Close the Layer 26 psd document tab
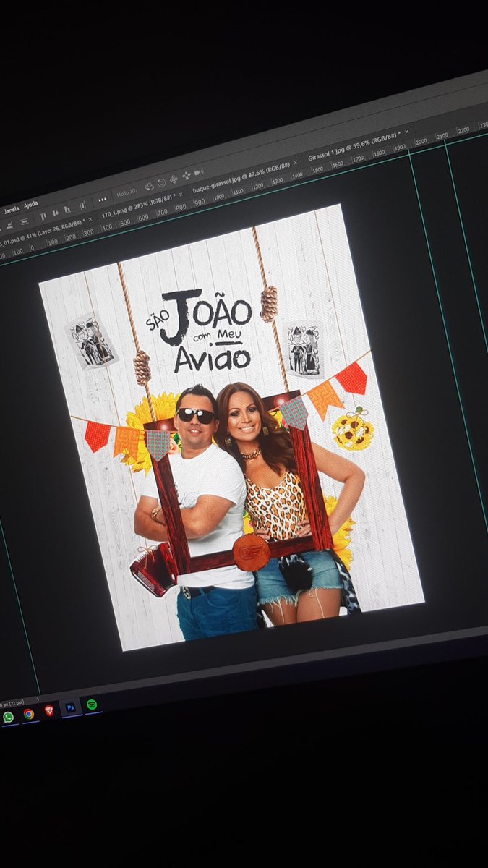The image size is (488, 868). click(90, 219)
